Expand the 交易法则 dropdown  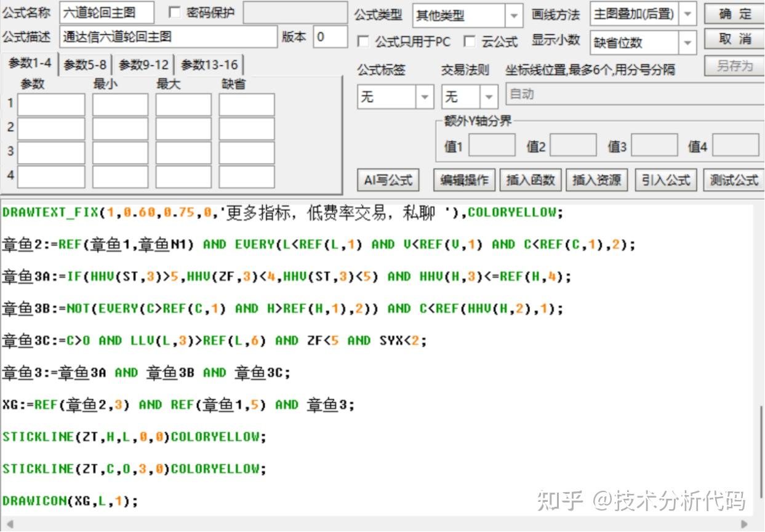point(489,97)
